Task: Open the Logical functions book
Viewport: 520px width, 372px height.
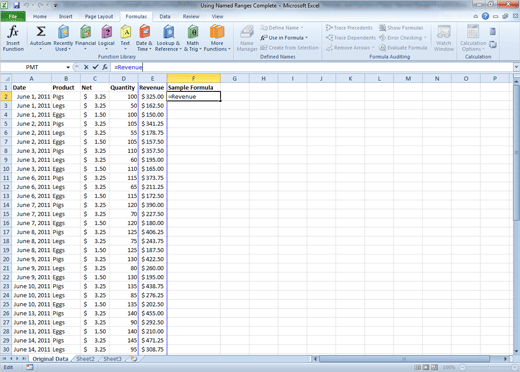Action: (x=106, y=38)
